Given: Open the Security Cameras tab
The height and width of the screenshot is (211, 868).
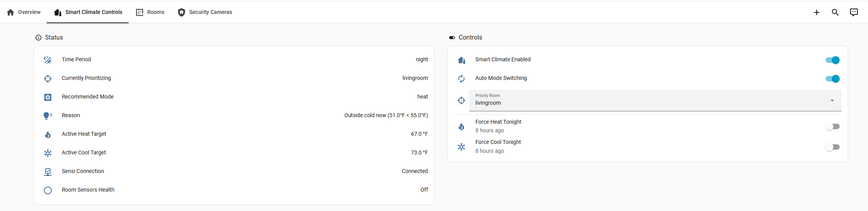Looking at the screenshot, I should click(x=205, y=12).
